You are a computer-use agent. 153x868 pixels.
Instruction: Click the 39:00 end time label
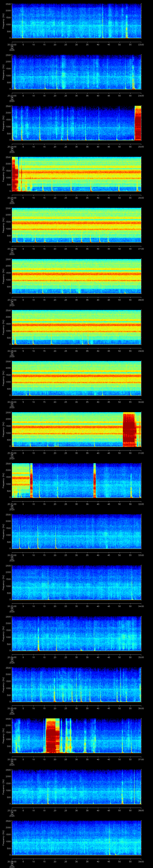tap(141, 861)
